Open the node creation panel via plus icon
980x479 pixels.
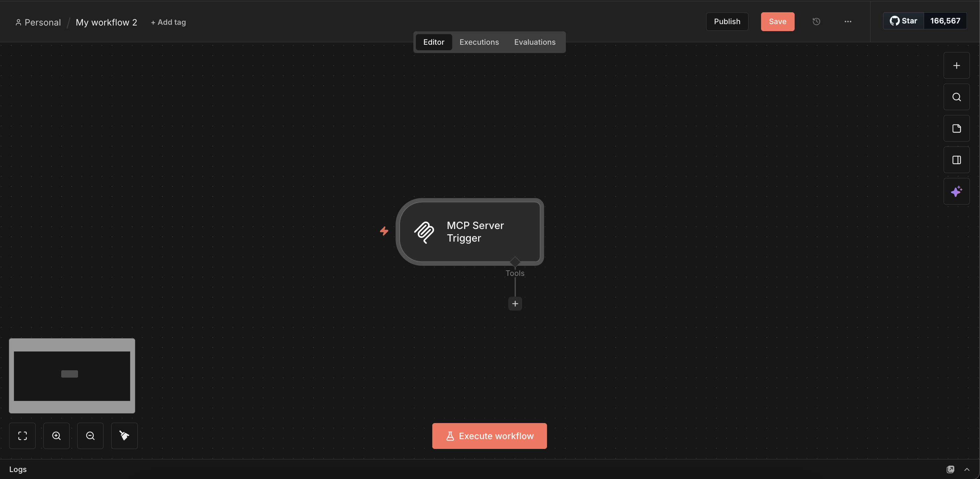click(x=957, y=65)
